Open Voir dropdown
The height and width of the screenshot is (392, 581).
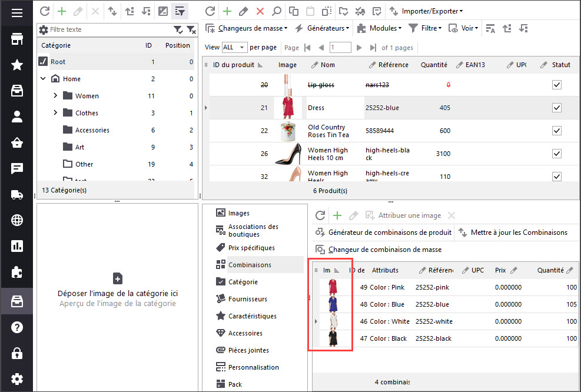463,28
